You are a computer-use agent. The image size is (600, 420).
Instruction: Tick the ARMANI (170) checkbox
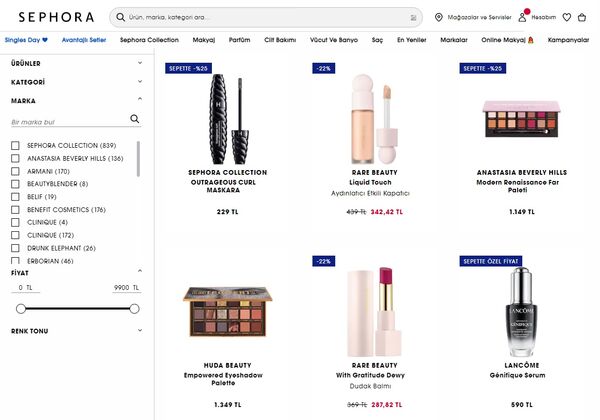(15, 171)
